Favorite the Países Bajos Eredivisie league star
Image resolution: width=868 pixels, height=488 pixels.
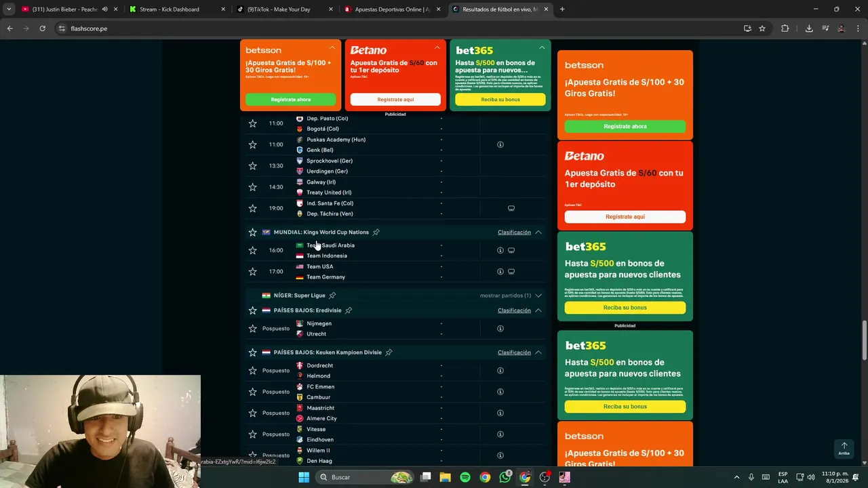[x=252, y=310]
